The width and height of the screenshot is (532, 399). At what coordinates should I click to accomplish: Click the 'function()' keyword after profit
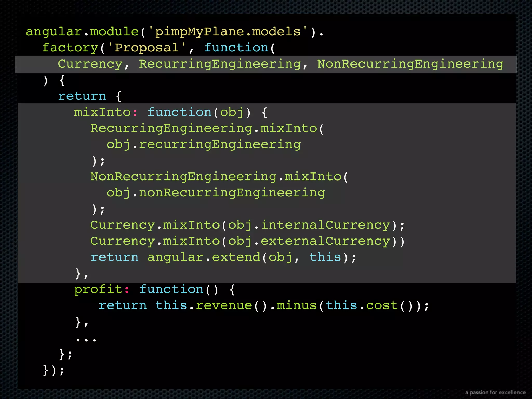pyautogui.click(x=179, y=289)
